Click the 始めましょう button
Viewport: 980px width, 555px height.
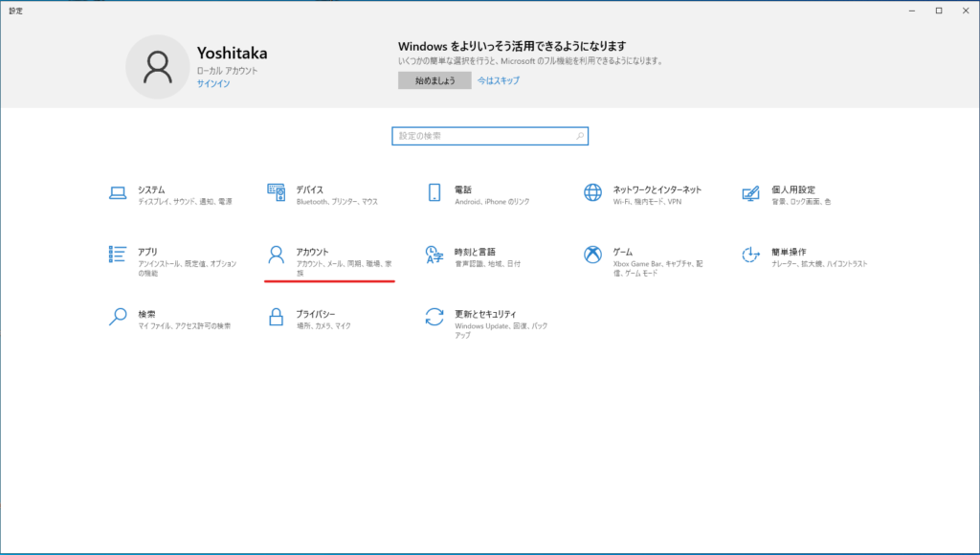click(x=434, y=80)
